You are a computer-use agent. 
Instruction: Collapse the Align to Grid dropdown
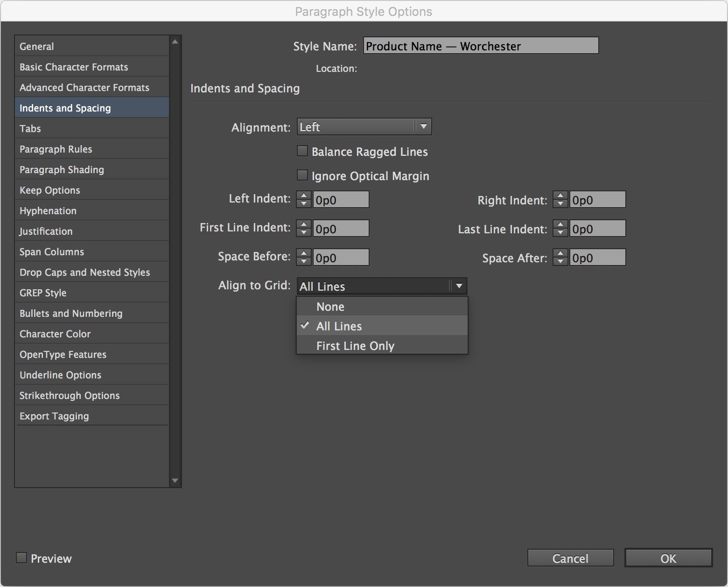pyautogui.click(x=459, y=286)
